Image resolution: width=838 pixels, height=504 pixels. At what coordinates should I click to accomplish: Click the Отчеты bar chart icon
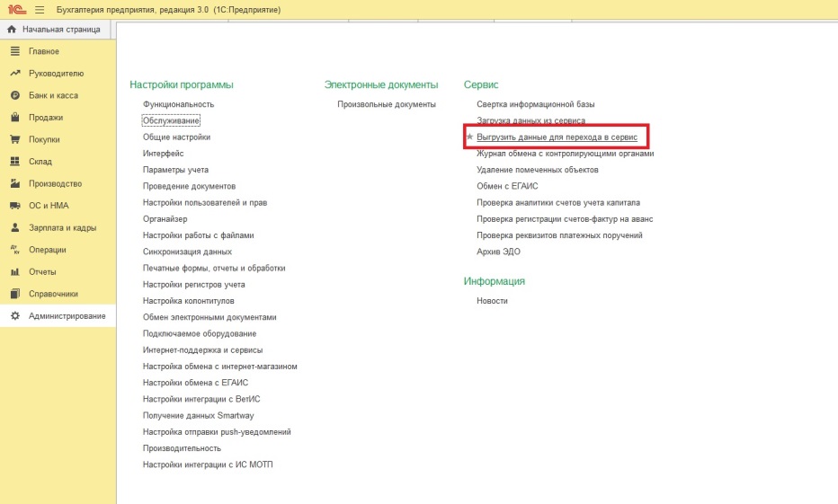15,271
